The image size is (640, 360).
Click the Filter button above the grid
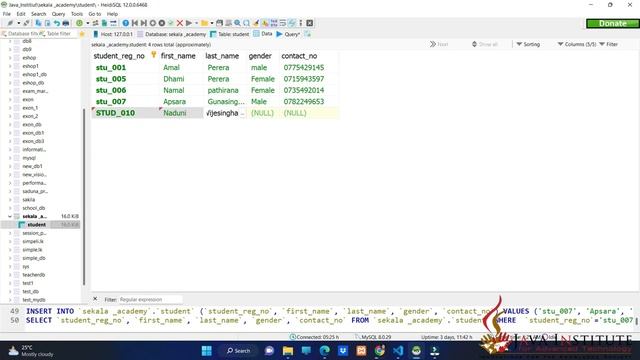(609, 44)
